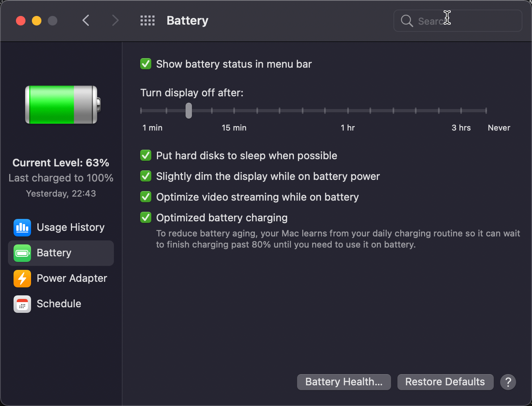Click the grid icon to show all preferences

point(147,20)
